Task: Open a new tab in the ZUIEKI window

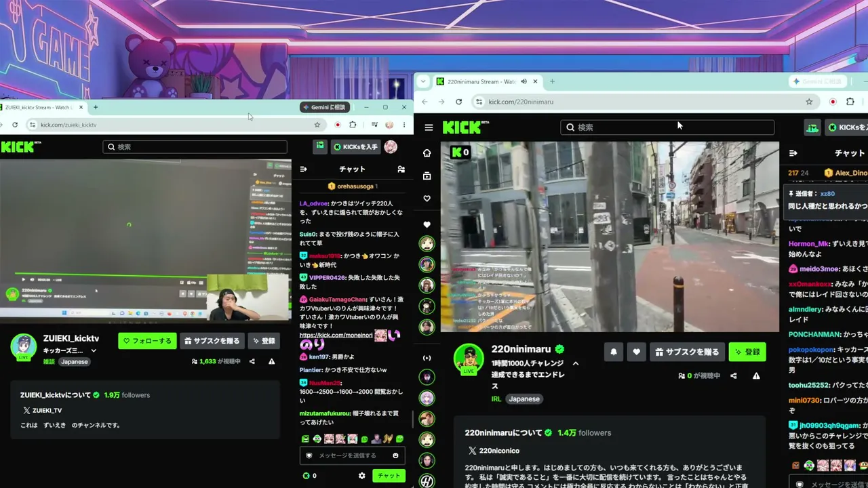Action: [x=96, y=107]
